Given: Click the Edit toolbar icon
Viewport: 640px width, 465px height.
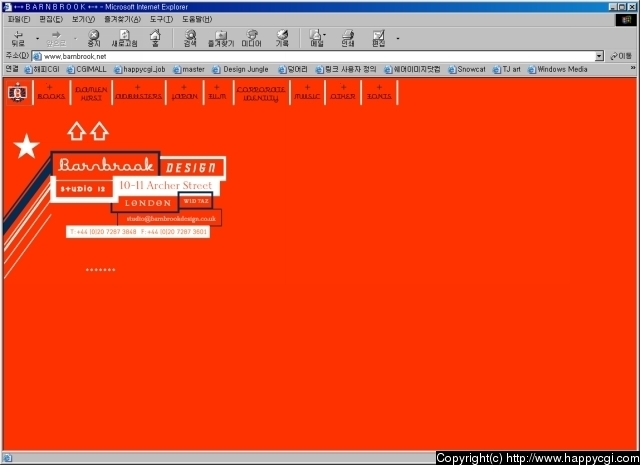Looking at the screenshot, I should (379, 38).
